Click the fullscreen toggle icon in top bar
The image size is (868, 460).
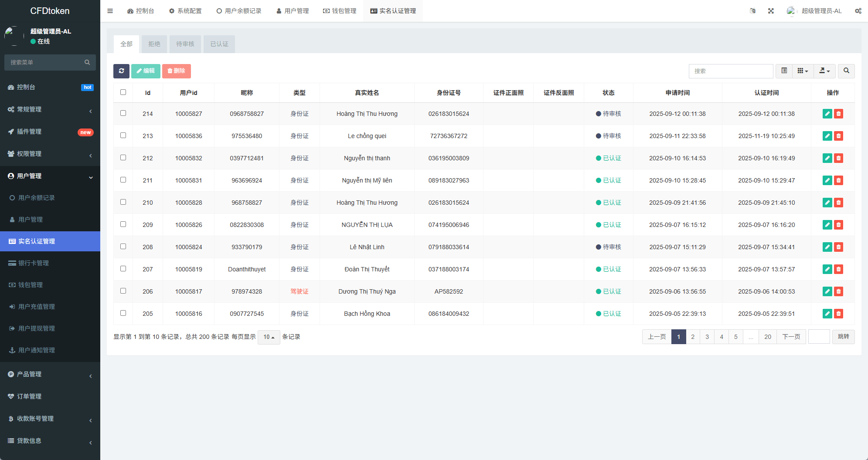[771, 10]
